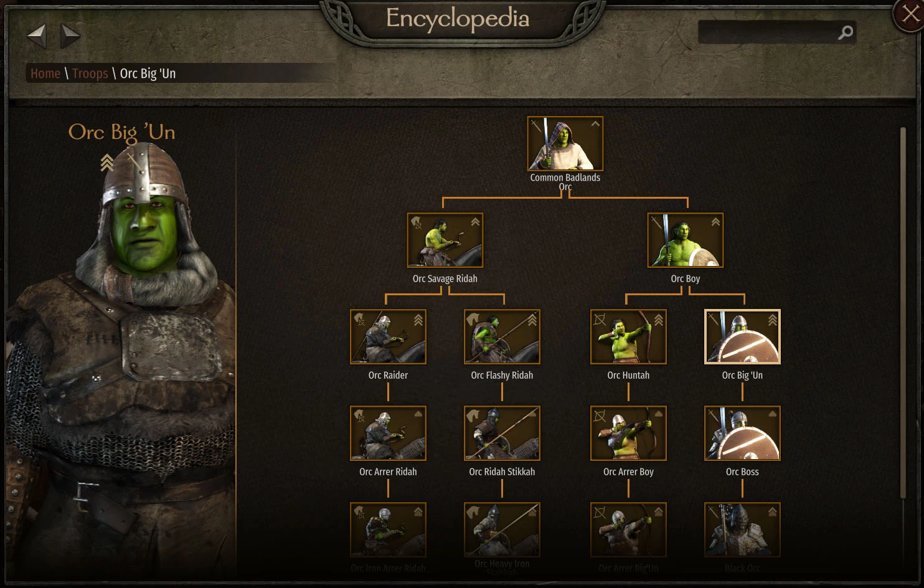Image resolution: width=924 pixels, height=588 pixels.
Task: Open the Troops breadcrumb link
Action: [x=90, y=73]
